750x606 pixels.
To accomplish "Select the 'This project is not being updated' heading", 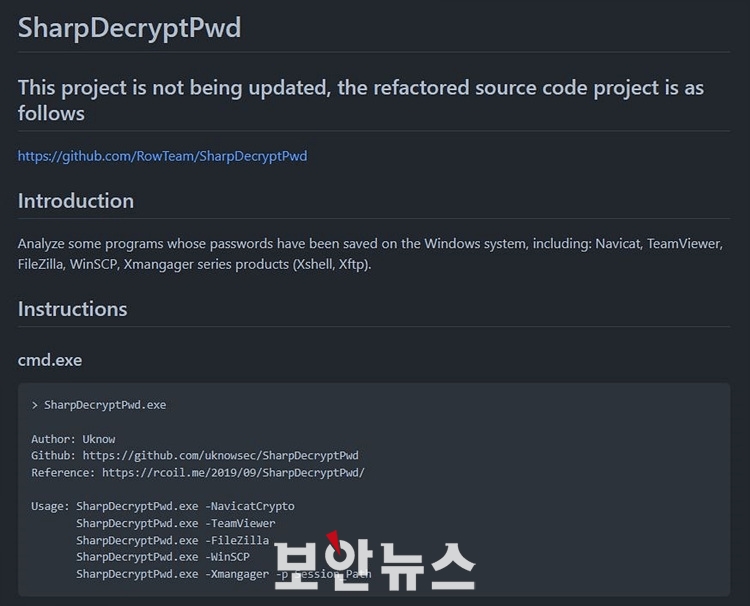I will tap(361, 100).
